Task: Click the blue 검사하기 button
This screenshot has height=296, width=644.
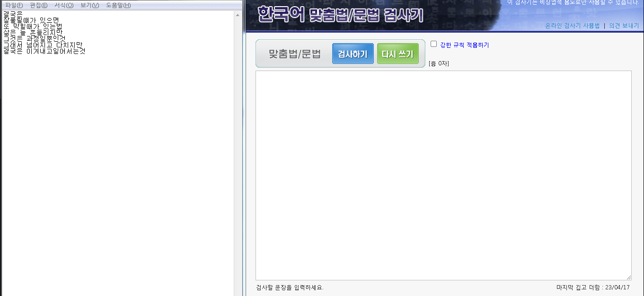Action: tap(353, 54)
